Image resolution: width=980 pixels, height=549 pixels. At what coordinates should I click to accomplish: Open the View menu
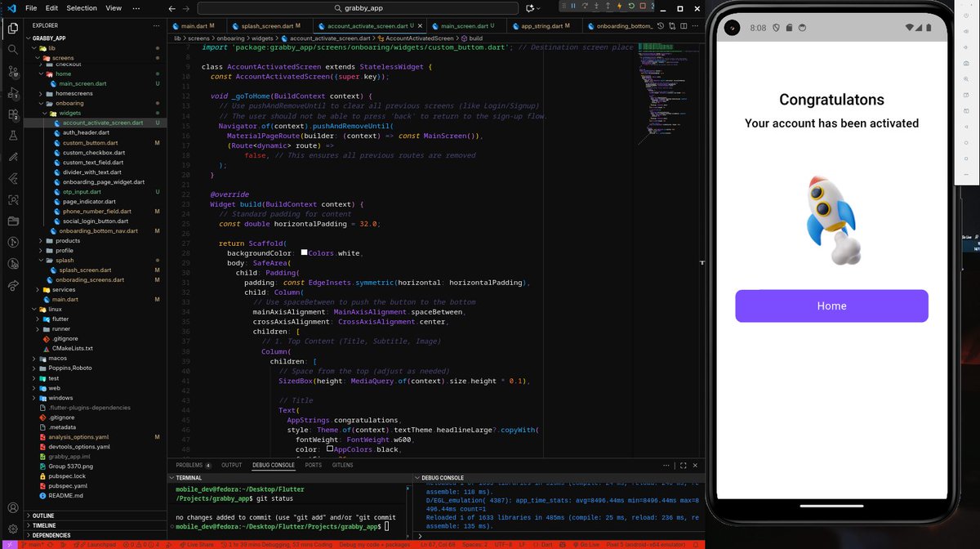(x=114, y=8)
